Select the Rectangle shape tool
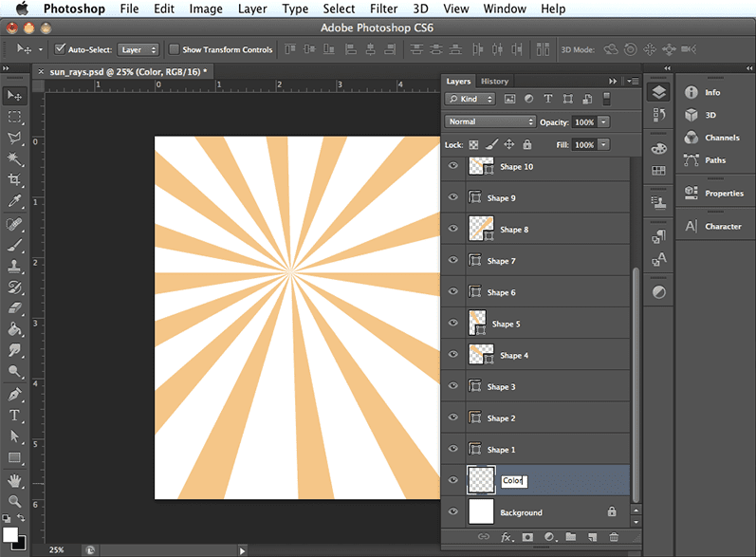 pos(14,457)
